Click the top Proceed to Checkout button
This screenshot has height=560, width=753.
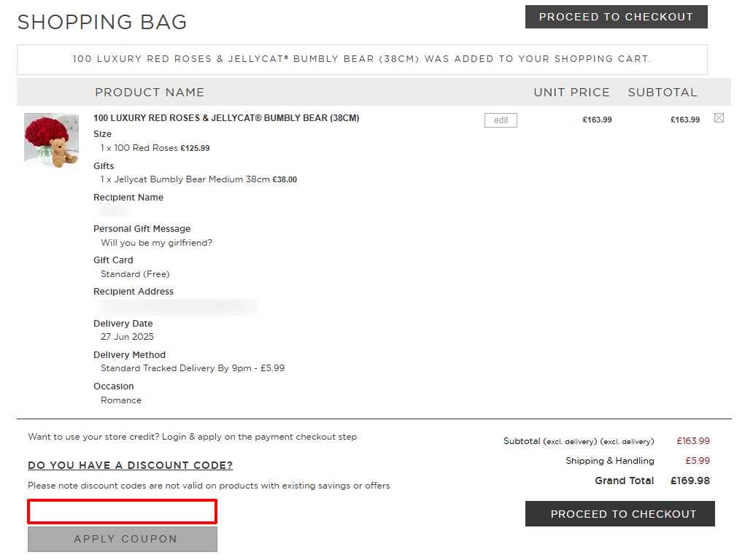pyautogui.click(x=616, y=17)
